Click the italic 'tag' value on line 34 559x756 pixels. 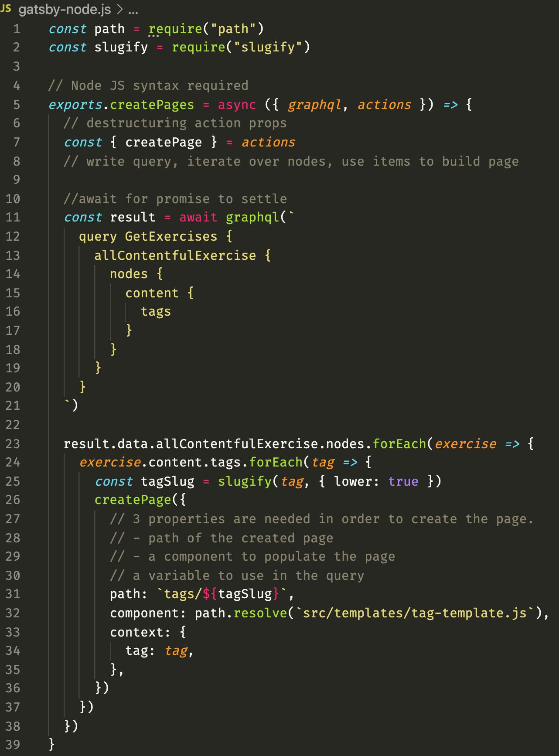176,651
